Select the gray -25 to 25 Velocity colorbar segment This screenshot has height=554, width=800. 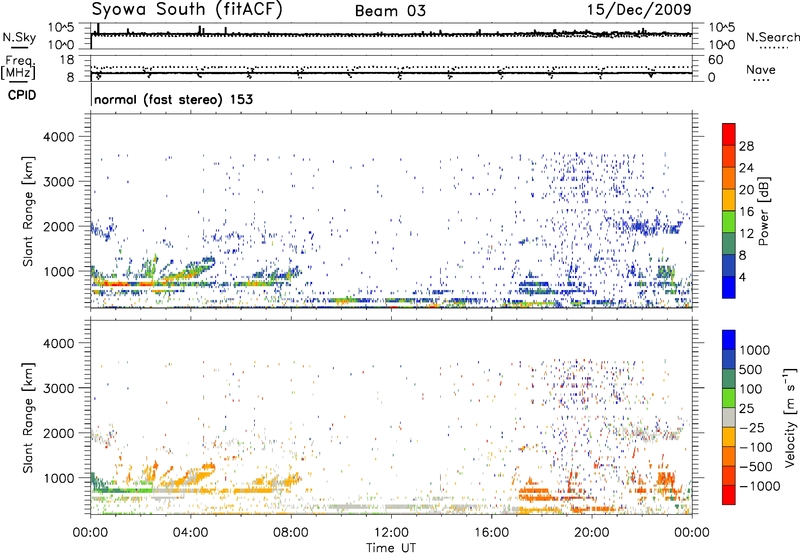729,417
